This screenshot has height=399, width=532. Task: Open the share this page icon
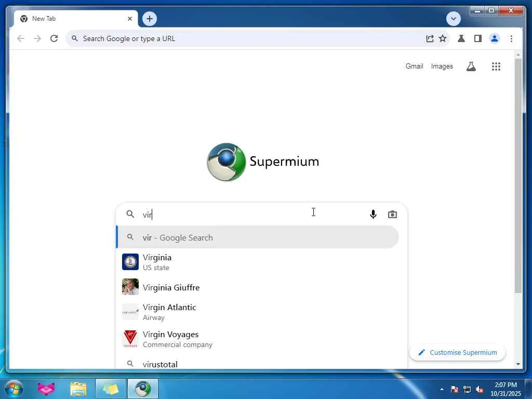pyautogui.click(x=430, y=38)
